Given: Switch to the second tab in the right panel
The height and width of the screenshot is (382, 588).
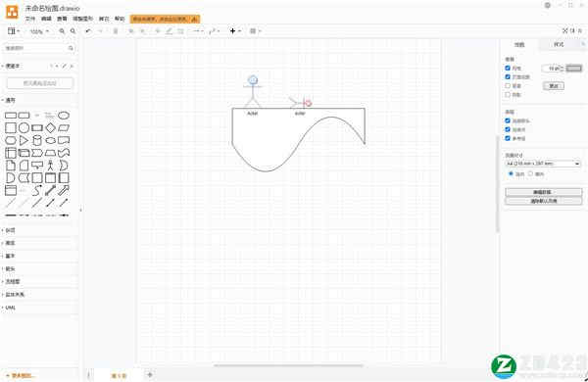Looking at the screenshot, I should 559,45.
